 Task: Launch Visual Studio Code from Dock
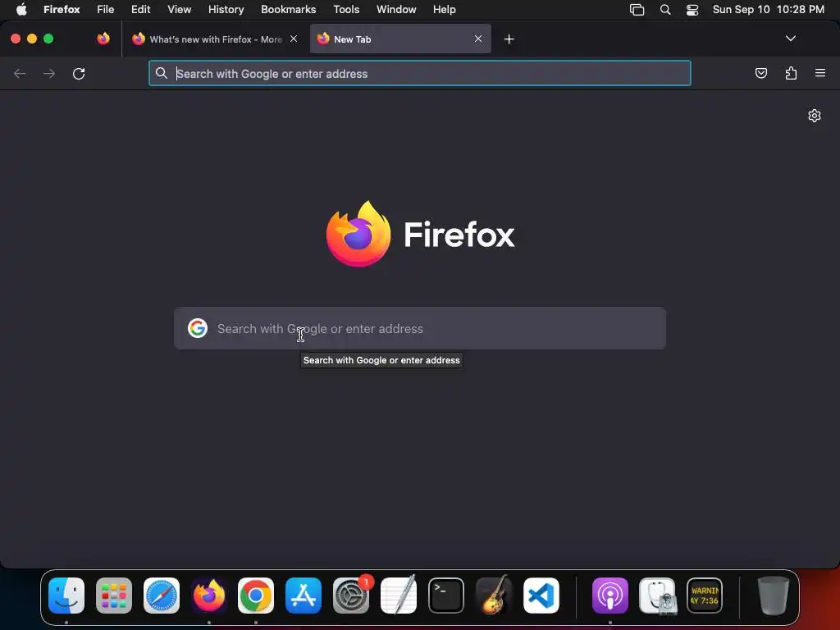click(541, 596)
